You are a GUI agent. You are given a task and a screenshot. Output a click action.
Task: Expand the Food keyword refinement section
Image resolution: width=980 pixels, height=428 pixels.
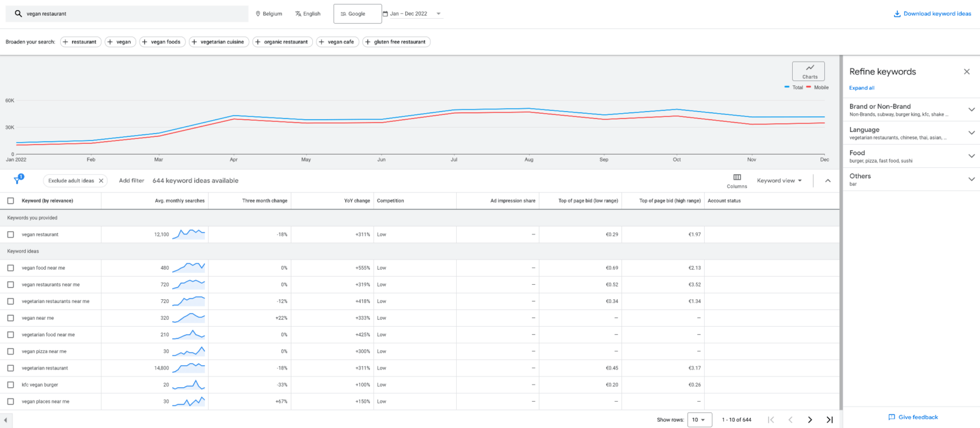[971, 155]
